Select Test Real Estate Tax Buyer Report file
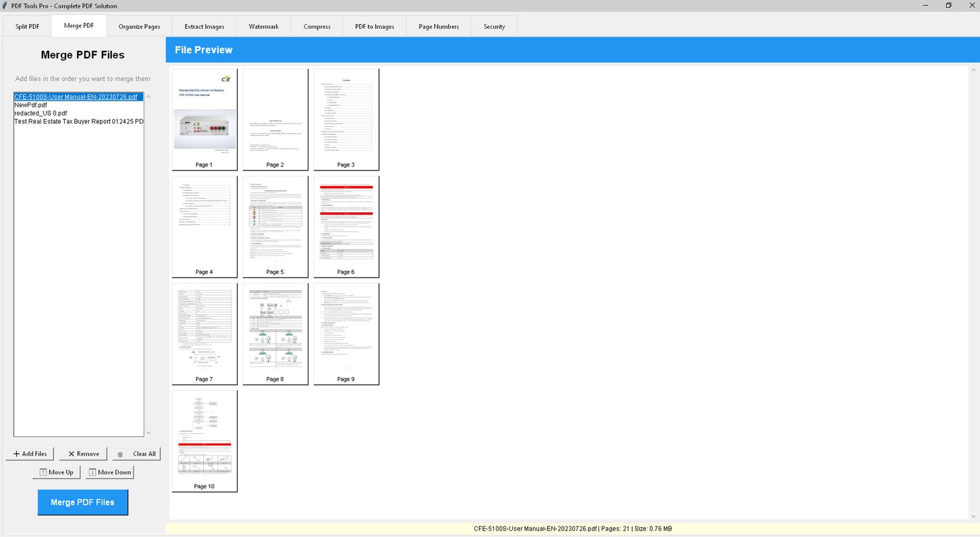The image size is (980, 537). (78, 122)
